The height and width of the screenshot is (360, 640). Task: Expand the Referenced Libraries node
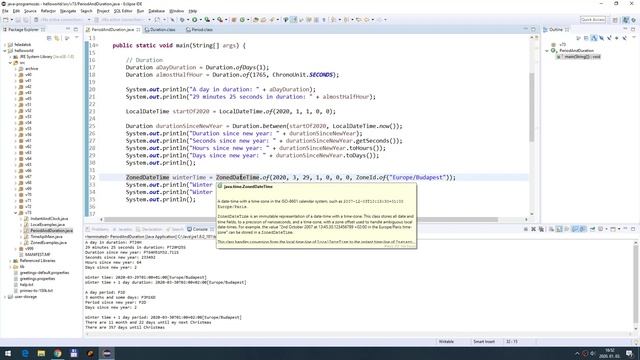(x=10, y=260)
